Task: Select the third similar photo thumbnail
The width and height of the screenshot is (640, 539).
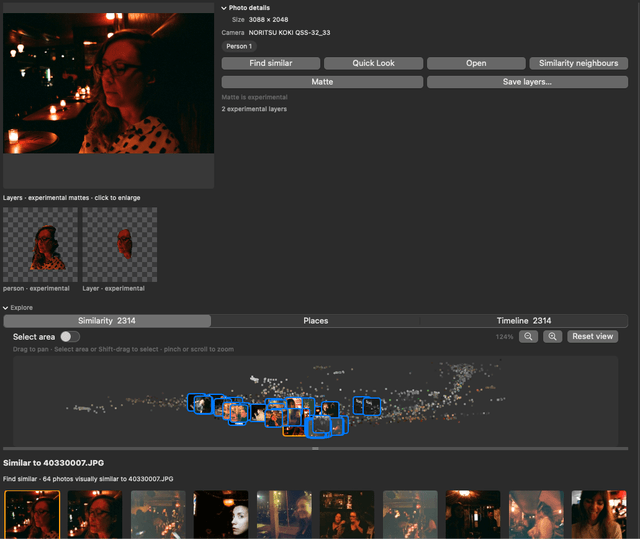Action: 158,515
